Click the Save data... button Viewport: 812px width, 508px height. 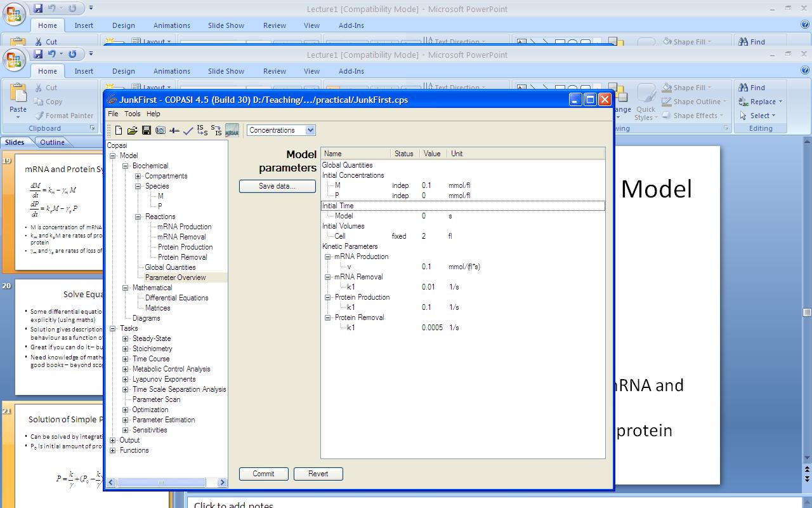click(x=277, y=186)
